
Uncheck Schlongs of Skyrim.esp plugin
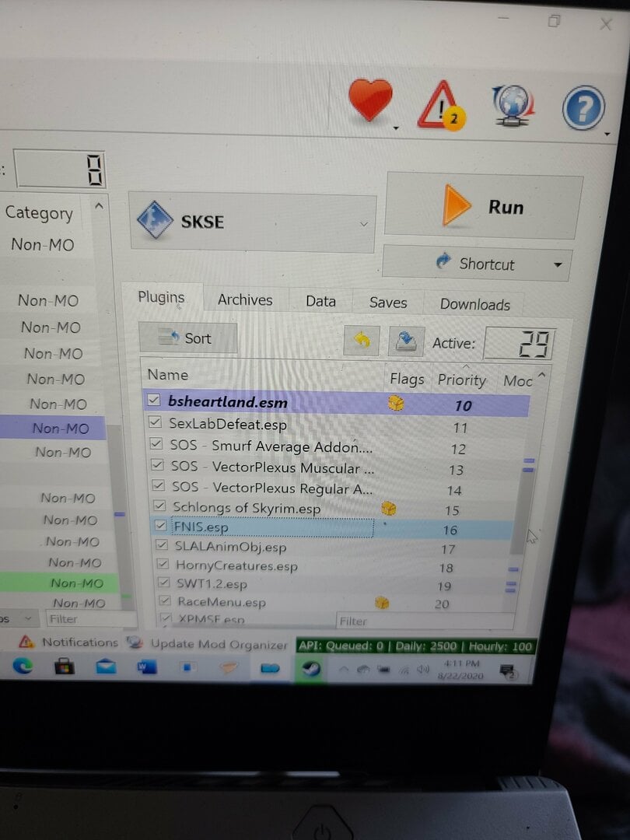point(159,506)
